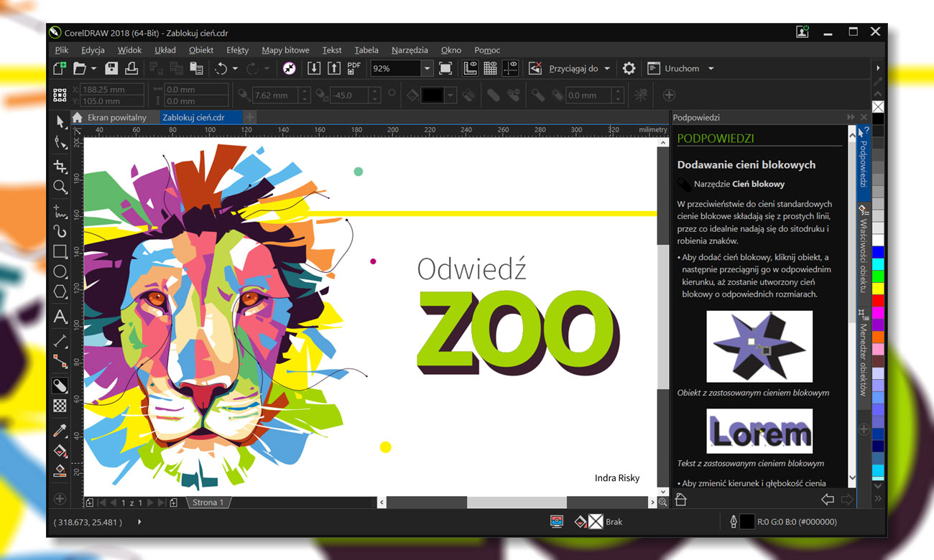
Task: Click the X position 188.25 mm field
Action: pos(111,89)
